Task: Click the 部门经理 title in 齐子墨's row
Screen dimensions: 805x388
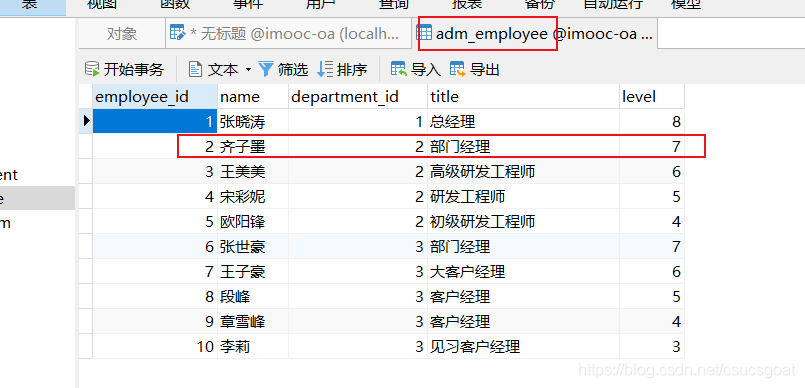Action: click(x=523, y=147)
